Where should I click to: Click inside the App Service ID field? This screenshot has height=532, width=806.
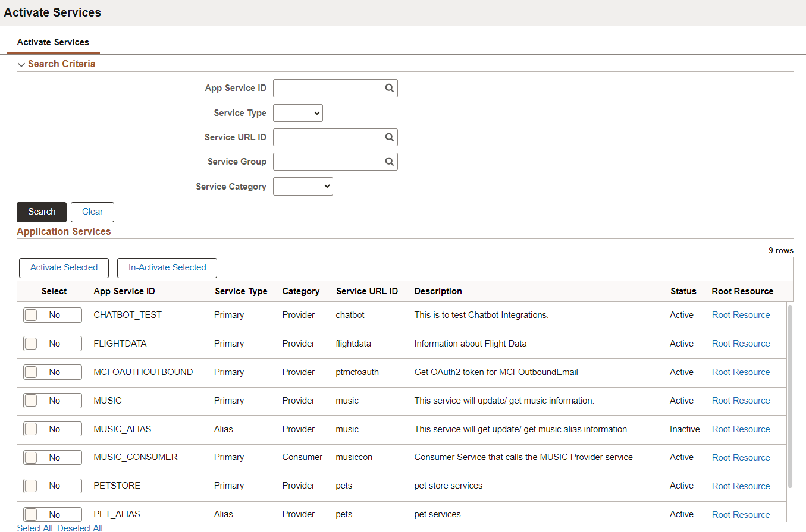pos(327,87)
